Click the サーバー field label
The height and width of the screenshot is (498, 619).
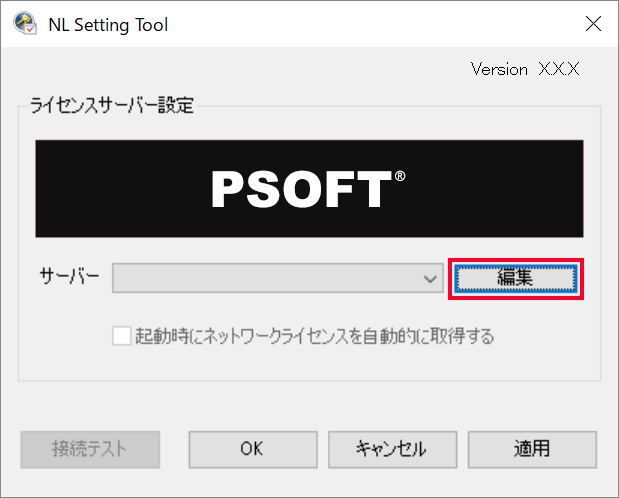point(69,277)
